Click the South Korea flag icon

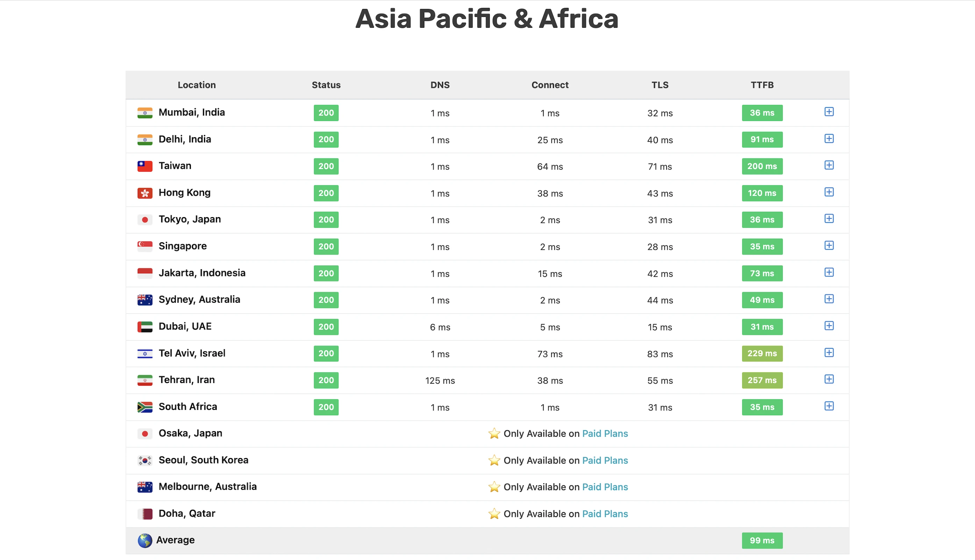point(145,460)
